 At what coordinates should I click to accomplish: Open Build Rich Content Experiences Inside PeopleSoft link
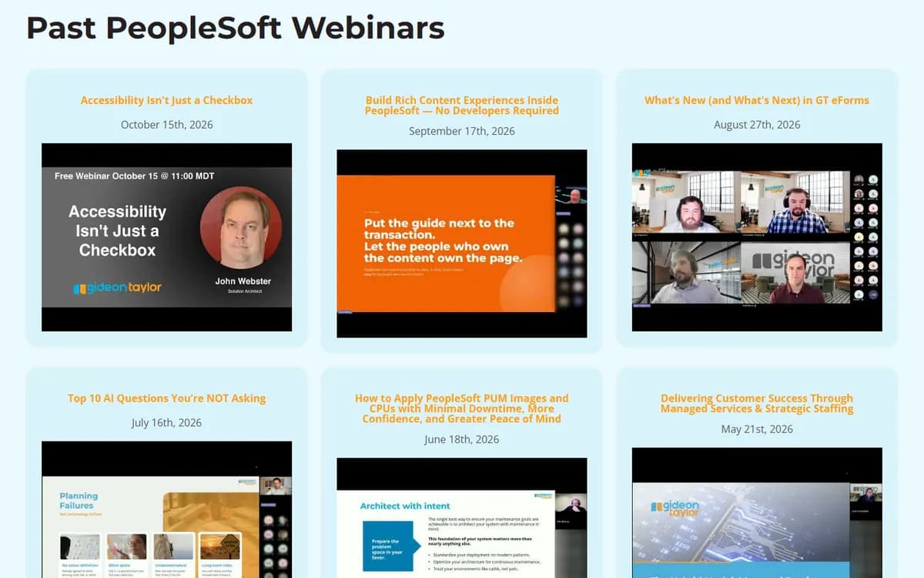[x=462, y=106]
